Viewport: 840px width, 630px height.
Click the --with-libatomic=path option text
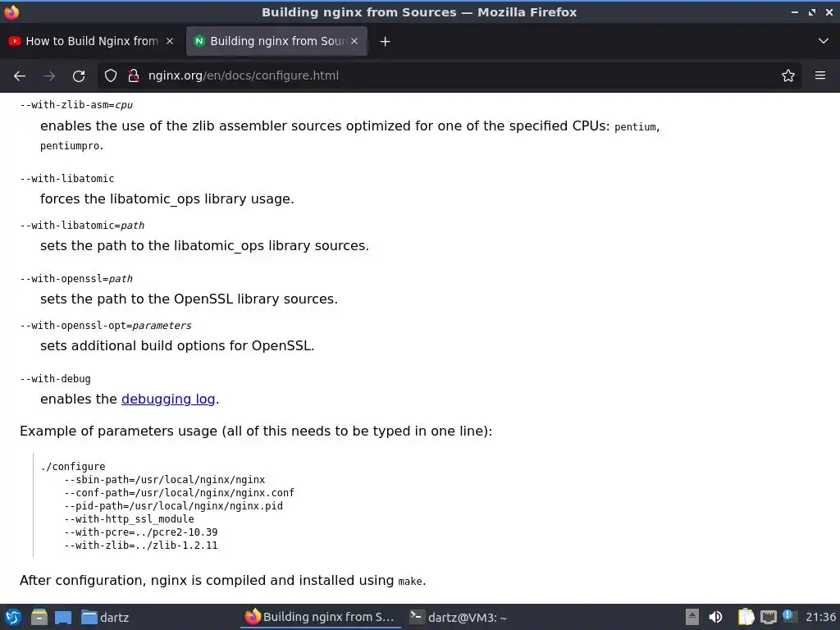[x=82, y=226]
